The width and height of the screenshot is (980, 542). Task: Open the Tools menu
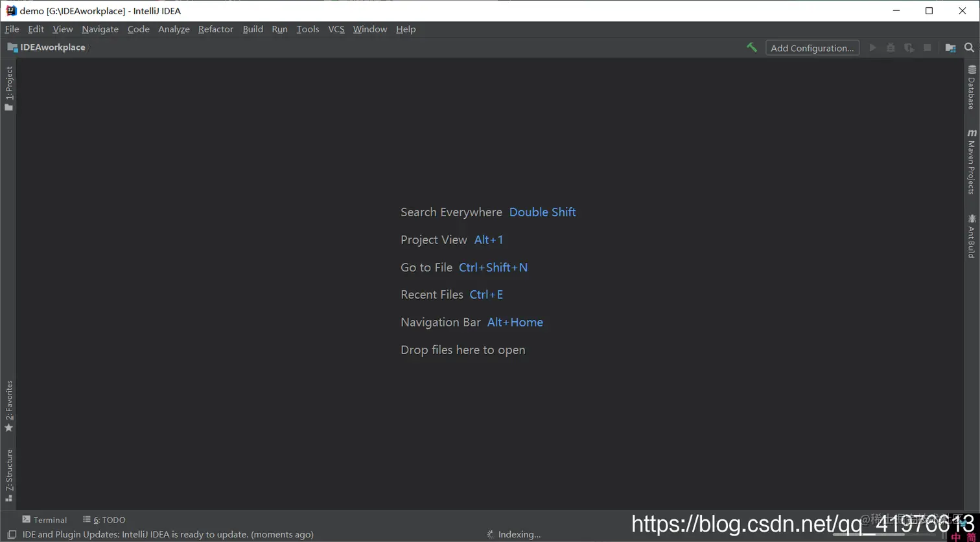(308, 29)
